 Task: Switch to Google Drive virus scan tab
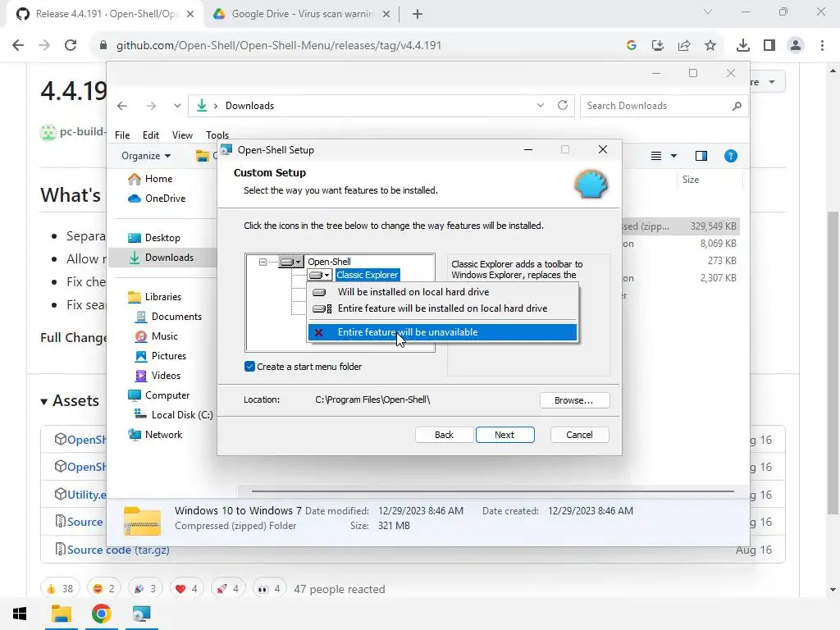[303, 14]
